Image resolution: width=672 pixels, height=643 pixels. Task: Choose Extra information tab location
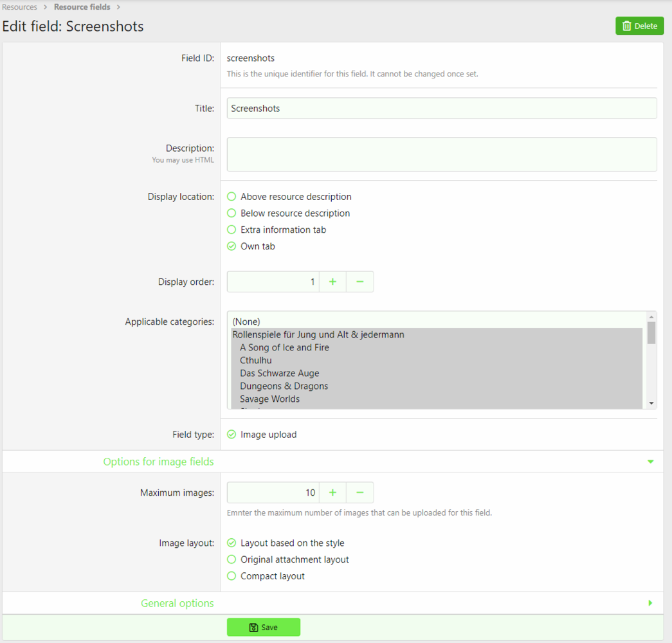pyautogui.click(x=277, y=230)
